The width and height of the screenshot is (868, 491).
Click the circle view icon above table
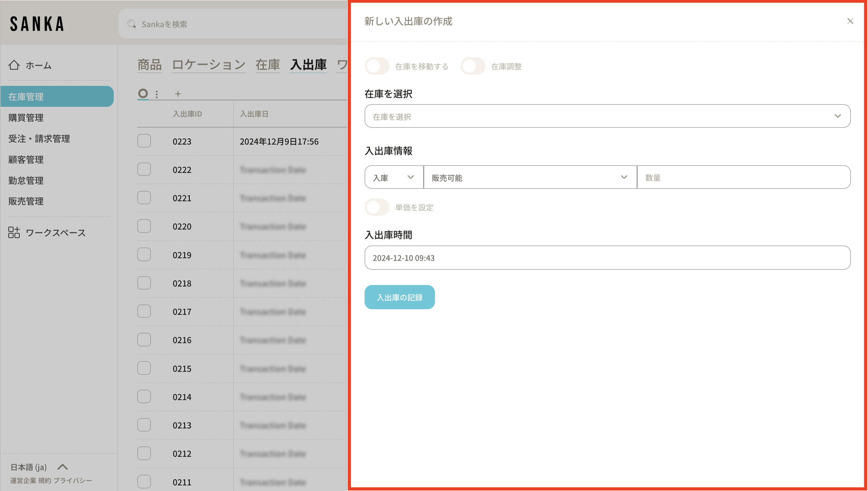tap(143, 94)
